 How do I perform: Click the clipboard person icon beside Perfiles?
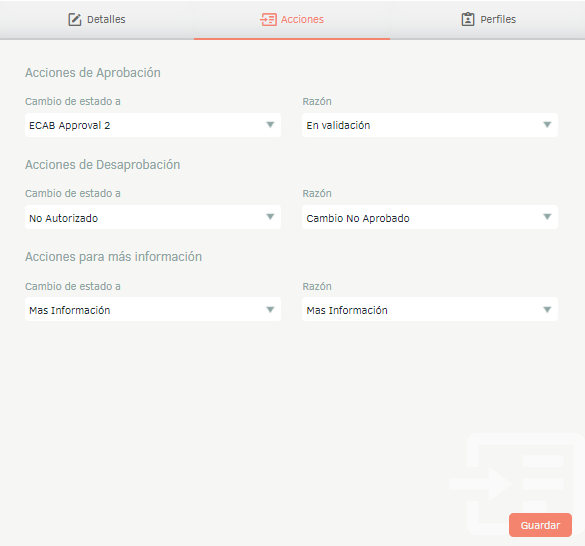coord(468,19)
